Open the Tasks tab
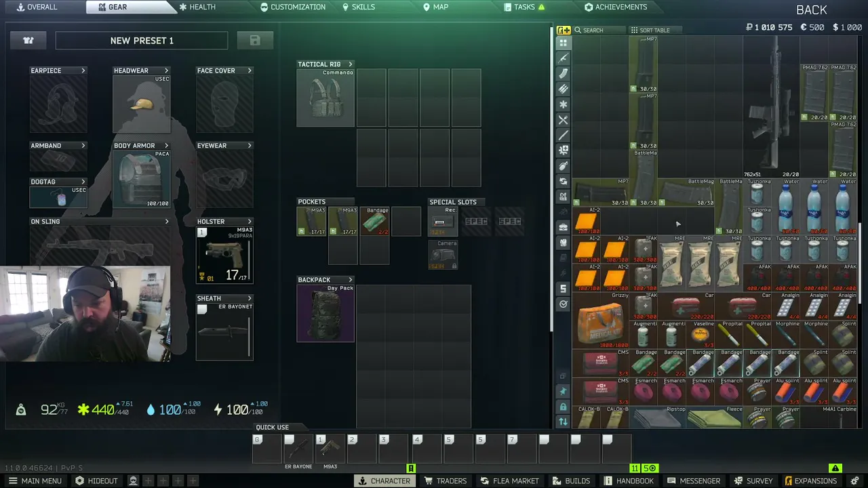 (x=525, y=7)
